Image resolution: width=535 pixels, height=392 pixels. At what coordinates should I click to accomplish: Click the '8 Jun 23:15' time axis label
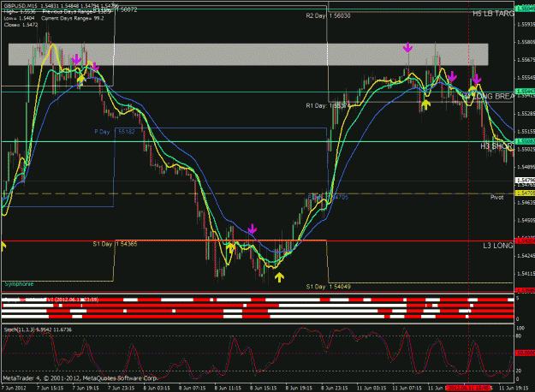335,389
